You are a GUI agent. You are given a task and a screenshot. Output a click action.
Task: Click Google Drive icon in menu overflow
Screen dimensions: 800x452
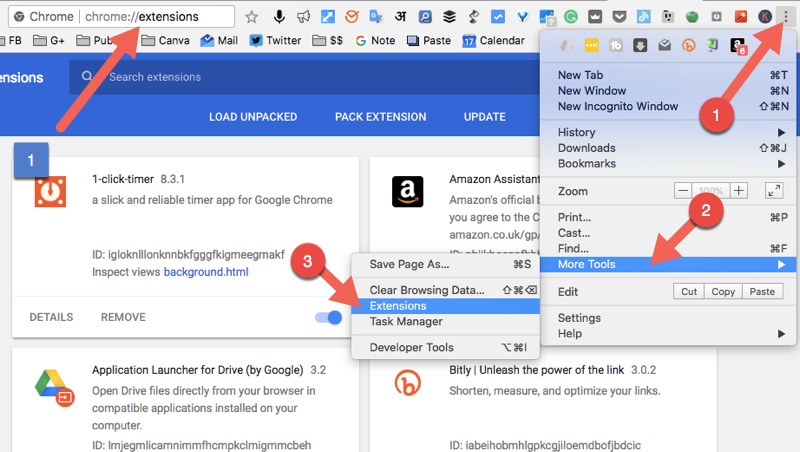(566, 45)
